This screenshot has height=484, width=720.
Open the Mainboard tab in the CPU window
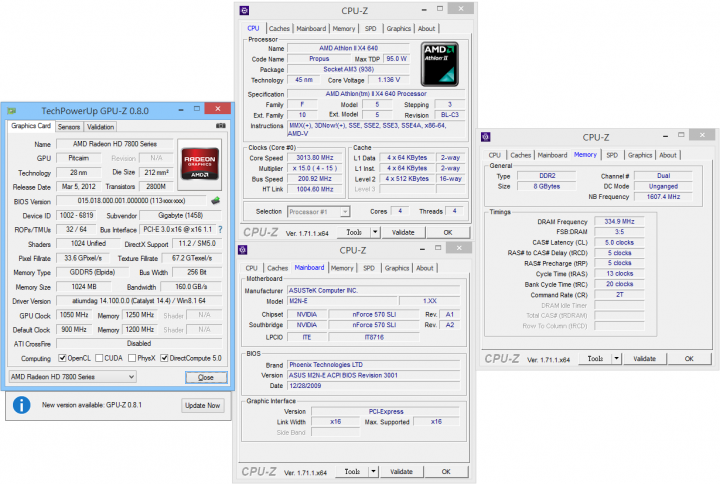click(x=311, y=28)
